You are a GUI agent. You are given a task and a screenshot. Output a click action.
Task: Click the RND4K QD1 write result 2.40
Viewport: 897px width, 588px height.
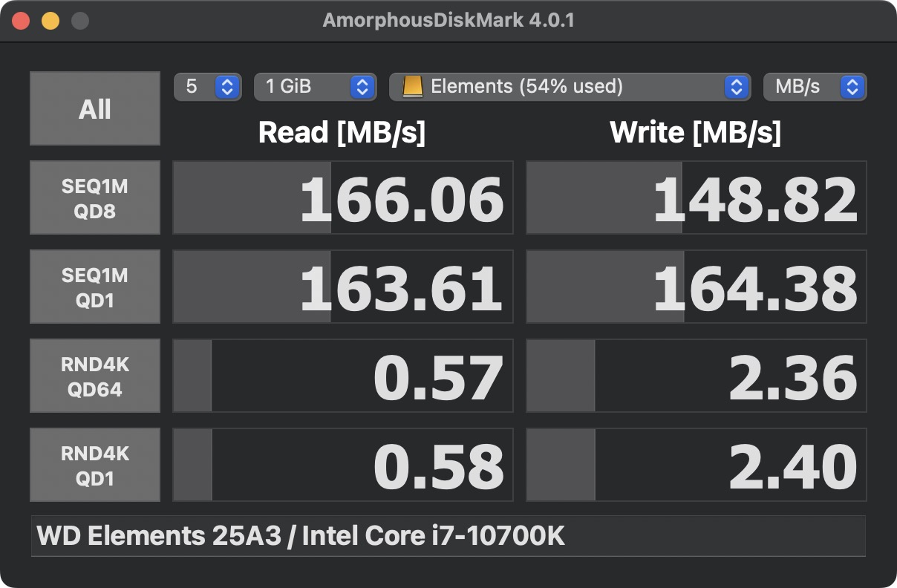pyautogui.click(x=697, y=465)
